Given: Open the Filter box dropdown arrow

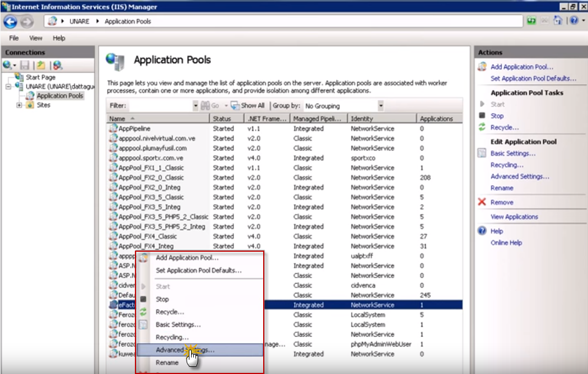Looking at the screenshot, I should click(x=195, y=106).
